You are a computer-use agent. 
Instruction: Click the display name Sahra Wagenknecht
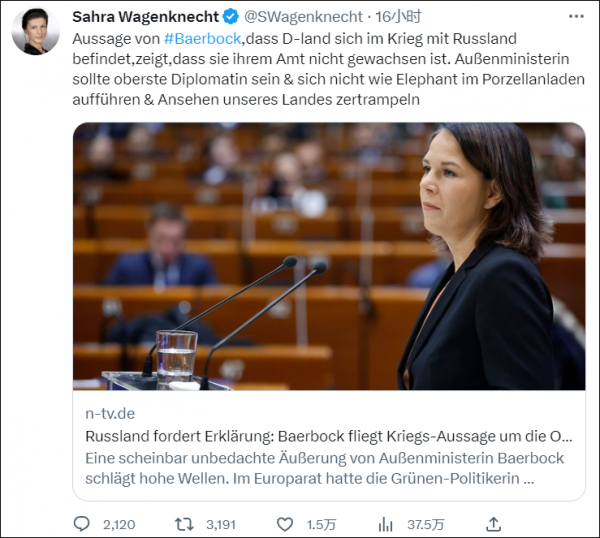pyautogui.click(x=145, y=17)
